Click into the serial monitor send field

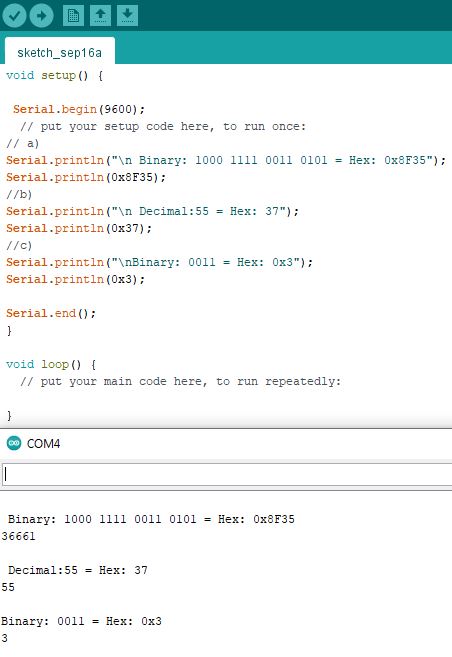pyautogui.click(x=227, y=474)
